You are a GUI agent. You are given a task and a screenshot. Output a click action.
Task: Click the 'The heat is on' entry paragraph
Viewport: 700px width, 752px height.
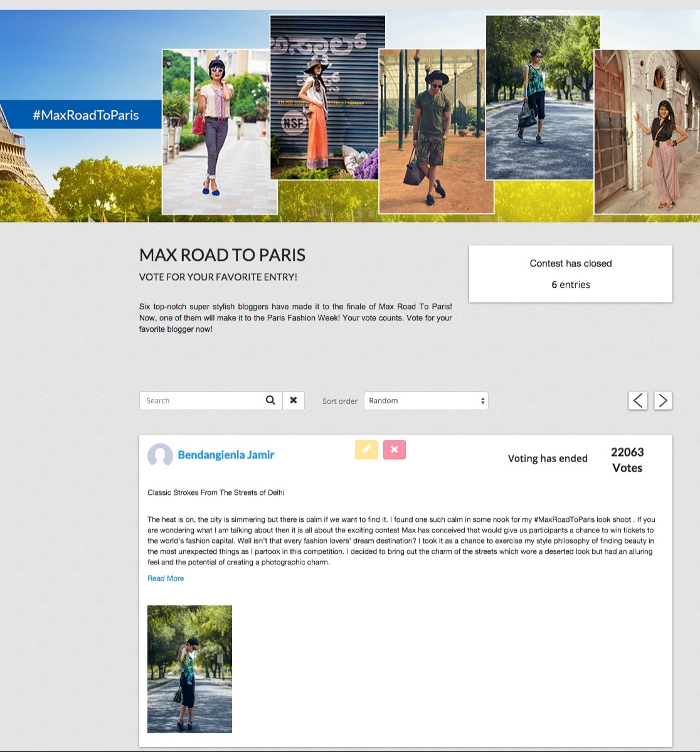coord(401,541)
